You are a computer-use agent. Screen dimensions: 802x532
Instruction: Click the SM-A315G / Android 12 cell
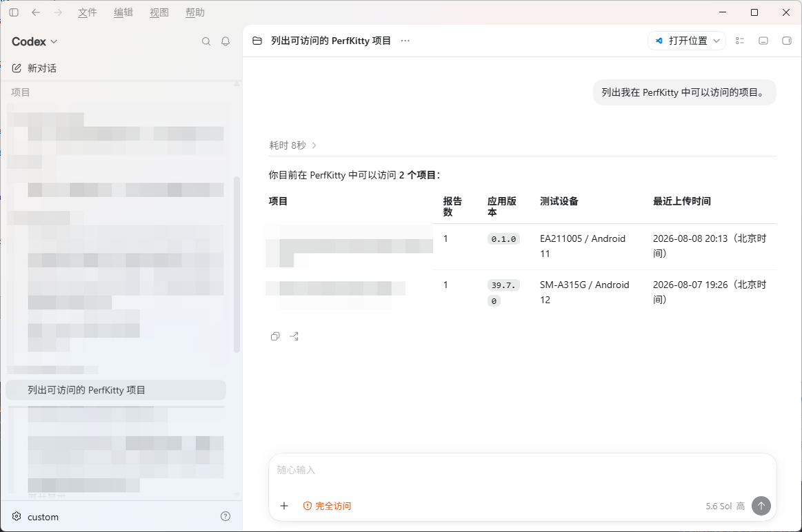(x=585, y=292)
